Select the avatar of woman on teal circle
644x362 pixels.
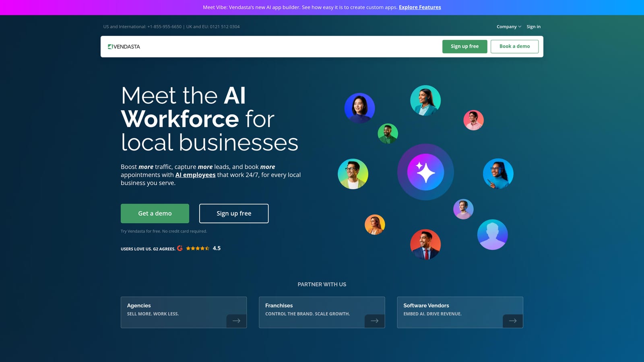(x=425, y=101)
